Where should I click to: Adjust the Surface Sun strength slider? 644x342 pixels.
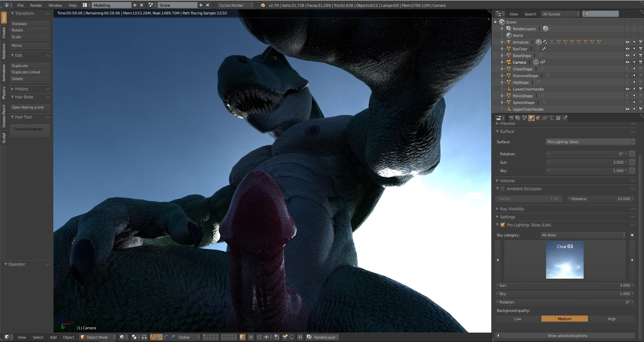click(587, 162)
